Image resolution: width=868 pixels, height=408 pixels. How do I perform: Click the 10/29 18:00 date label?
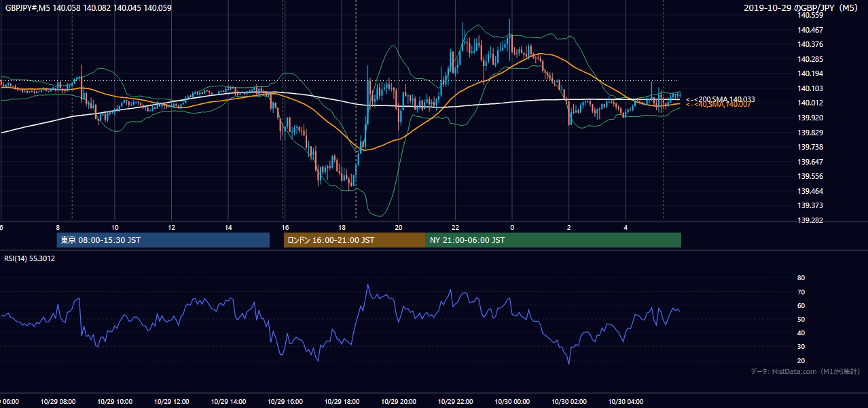tap(342, 402)
